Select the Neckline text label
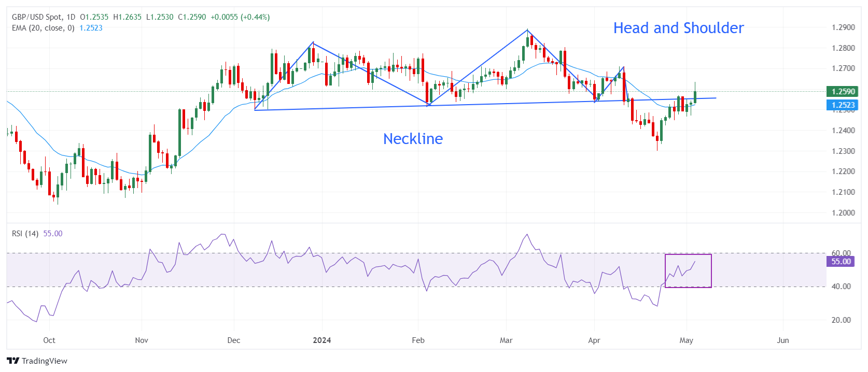This screenshot has width=868, height=372. point(413,139)
